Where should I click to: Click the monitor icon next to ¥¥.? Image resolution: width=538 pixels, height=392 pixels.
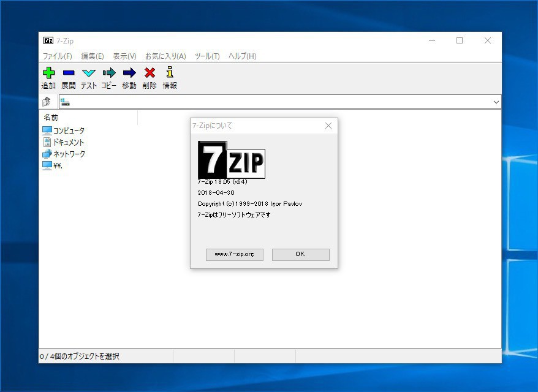pyautogui.click(x=47, y=165)
